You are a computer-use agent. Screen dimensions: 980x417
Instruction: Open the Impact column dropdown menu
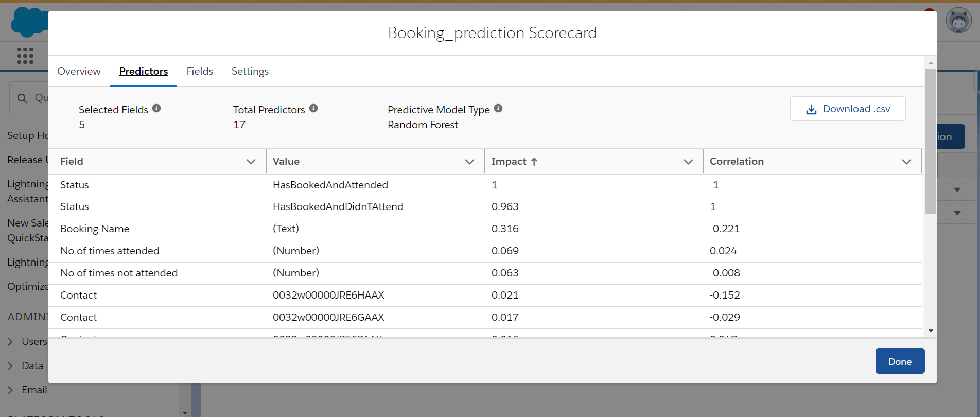688,162
